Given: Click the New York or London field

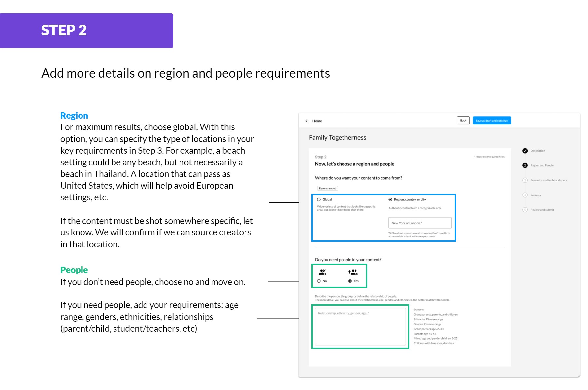Looking at the screenshot, I should tap(420, 223).
